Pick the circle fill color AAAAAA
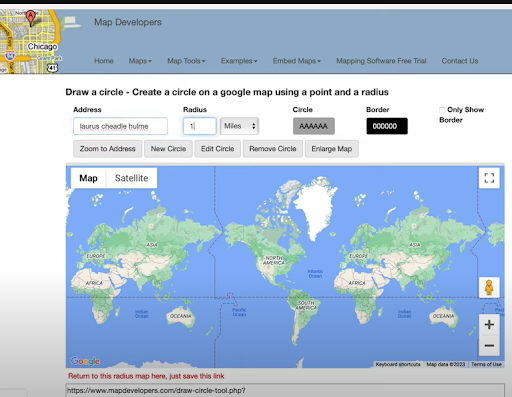This screenshot has width=512, height=397. [x=314, y=126]
